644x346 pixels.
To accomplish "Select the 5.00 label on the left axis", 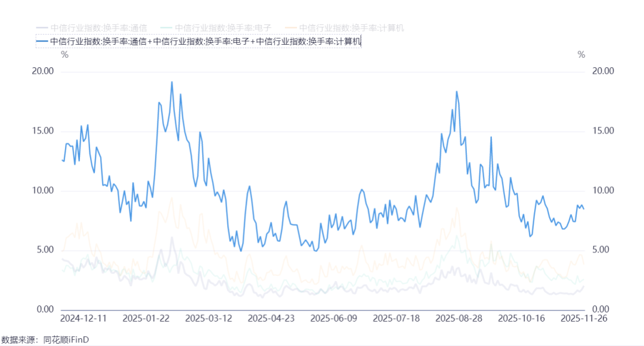I will (x=45, y=250).
